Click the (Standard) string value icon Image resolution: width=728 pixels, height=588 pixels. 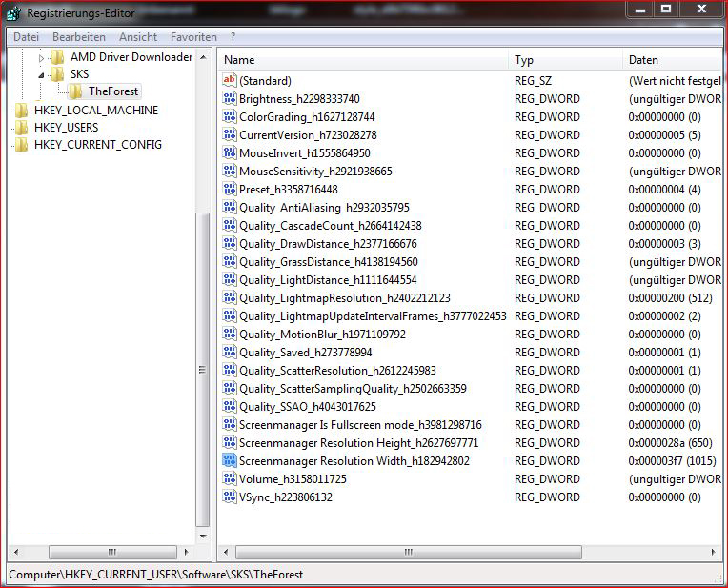(x=229, y=81)
